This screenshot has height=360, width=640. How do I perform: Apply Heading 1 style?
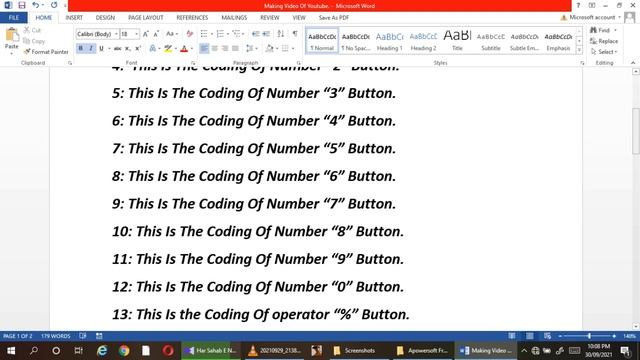[x=389, y=41]
